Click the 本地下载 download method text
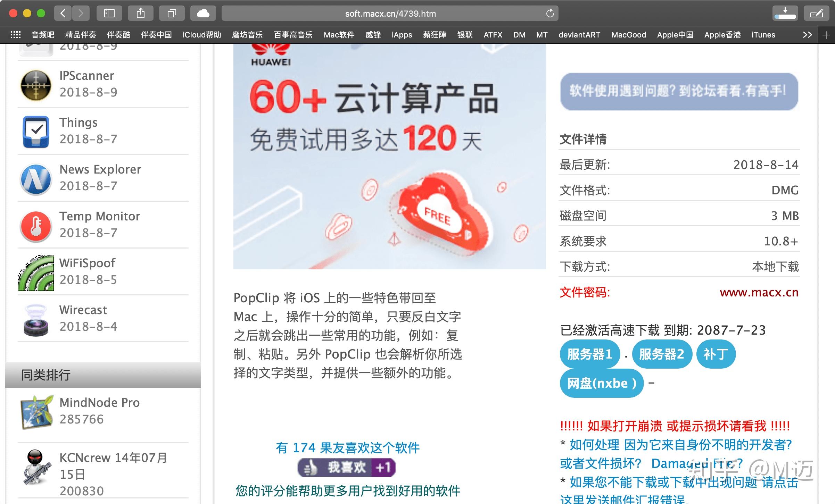The height and width of the screenshot is (504, 835). [775, 267]
